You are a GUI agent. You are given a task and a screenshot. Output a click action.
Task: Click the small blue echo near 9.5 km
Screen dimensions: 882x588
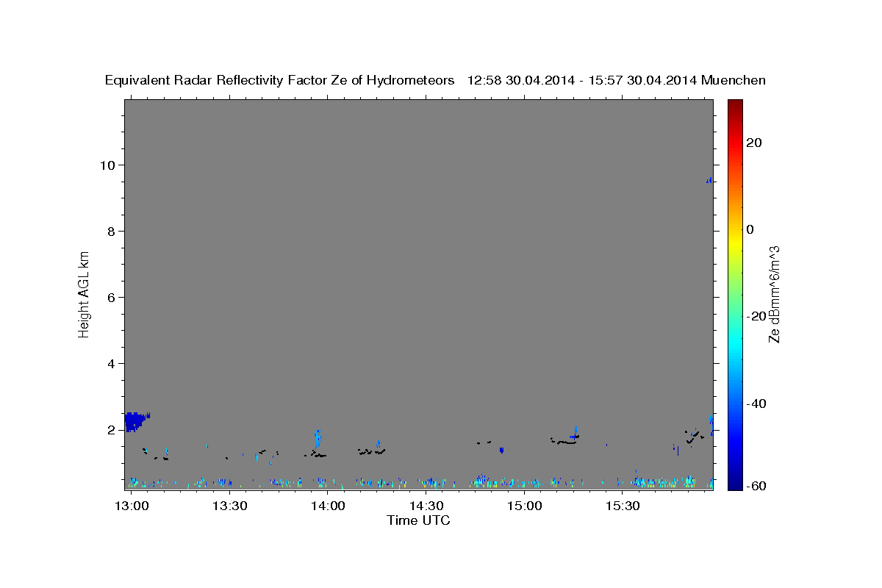[x=709, y=180]
